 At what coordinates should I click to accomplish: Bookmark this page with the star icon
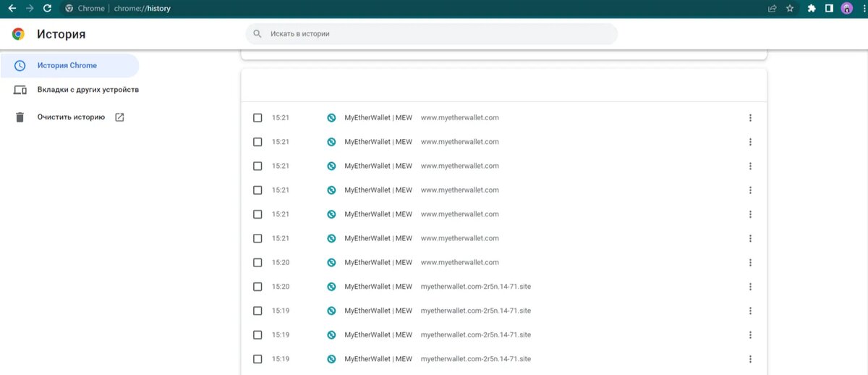pos(790,9)
